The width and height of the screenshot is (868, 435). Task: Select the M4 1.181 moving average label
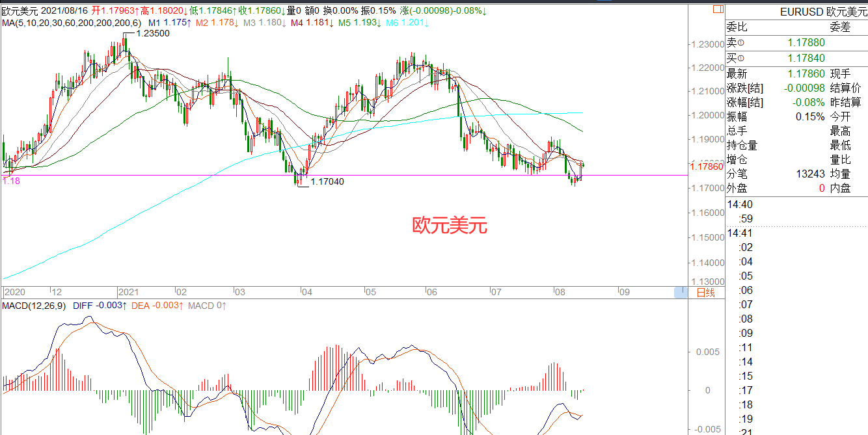[x=312, y=23]
